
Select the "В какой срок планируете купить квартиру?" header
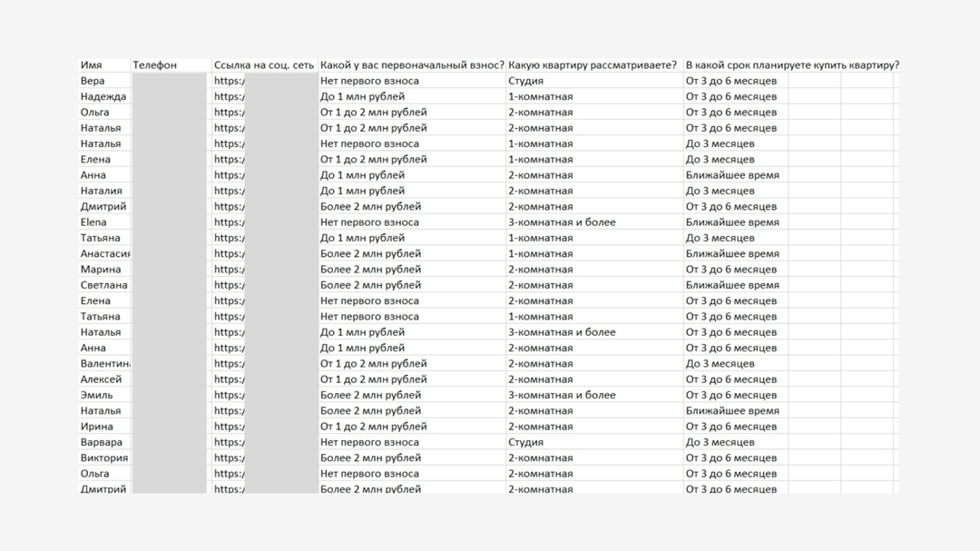(x=792, y=65)
